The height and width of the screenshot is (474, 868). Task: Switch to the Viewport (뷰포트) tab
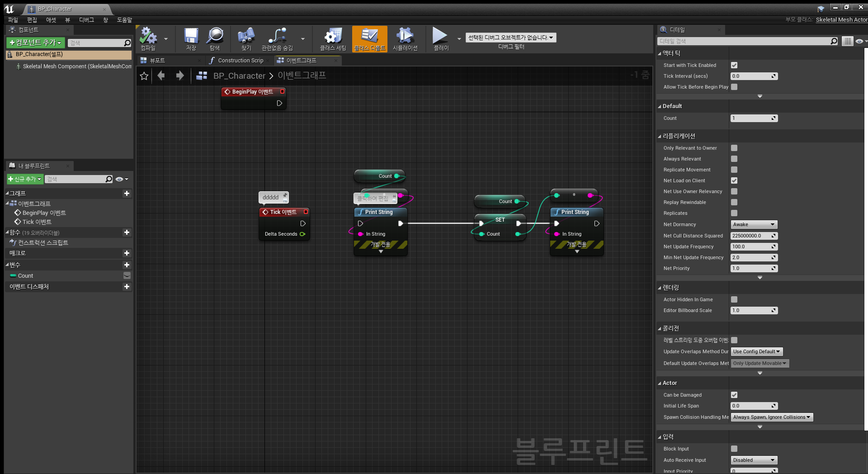coord(157,60)
